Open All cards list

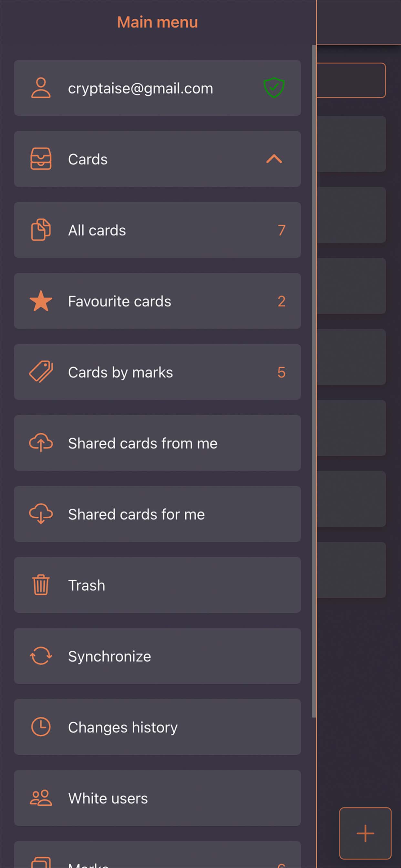[157, 230]
